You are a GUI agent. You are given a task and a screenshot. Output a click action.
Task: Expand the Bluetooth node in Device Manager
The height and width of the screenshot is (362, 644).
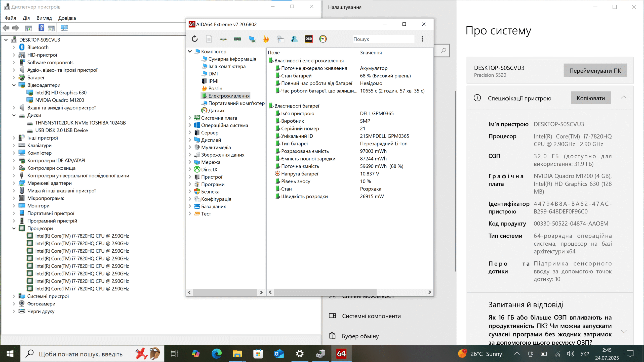(14, 47)
